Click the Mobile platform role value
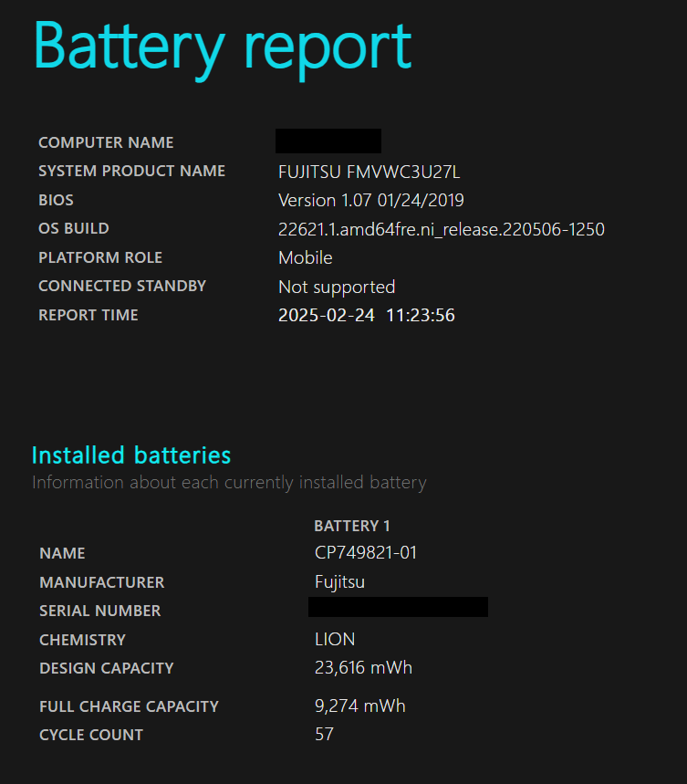687x784 pixels. (305, 258)
